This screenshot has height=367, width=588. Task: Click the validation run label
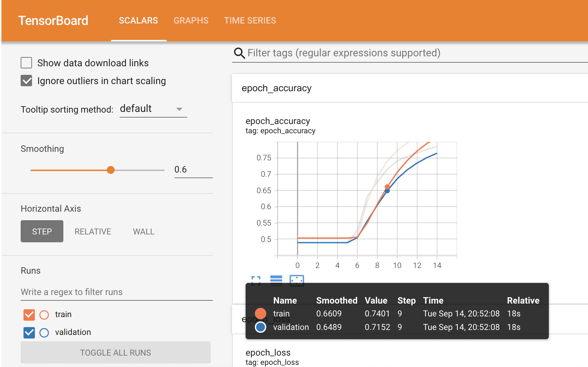(x=73, y=332)
